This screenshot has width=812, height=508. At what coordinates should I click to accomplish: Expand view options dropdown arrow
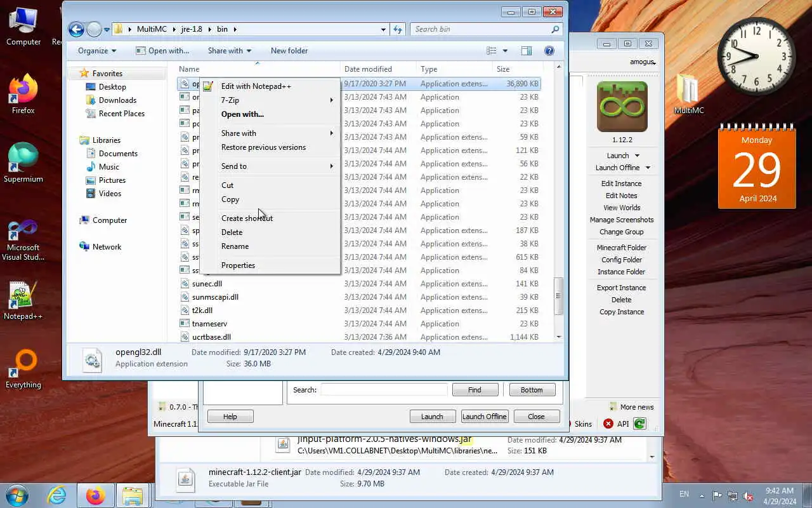pyautogui.click(x=505, y=51)
